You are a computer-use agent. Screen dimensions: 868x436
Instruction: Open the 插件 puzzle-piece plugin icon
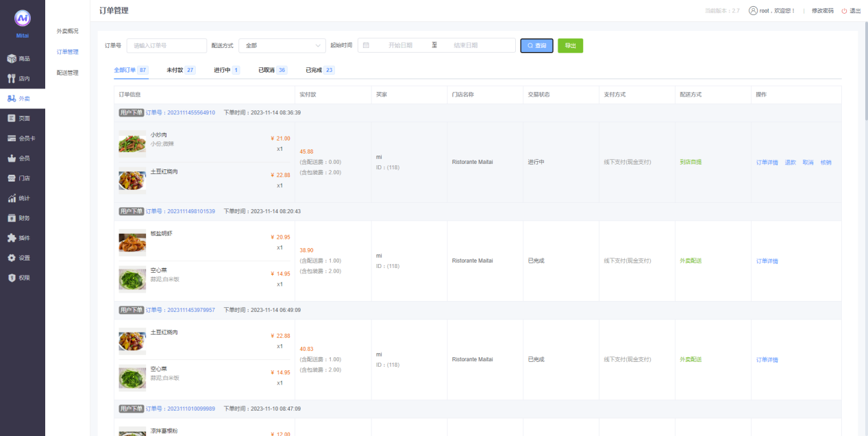(x=12, y=238)
